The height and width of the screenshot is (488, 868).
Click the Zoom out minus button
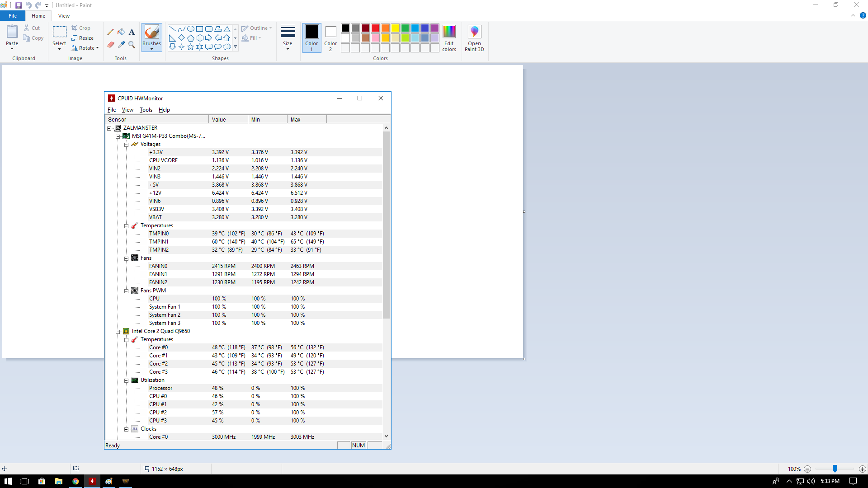(807, 469)
